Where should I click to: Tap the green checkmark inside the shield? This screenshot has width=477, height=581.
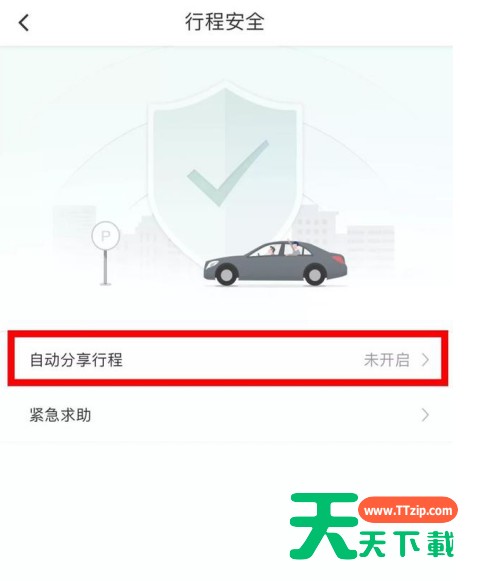click(228, 173)
